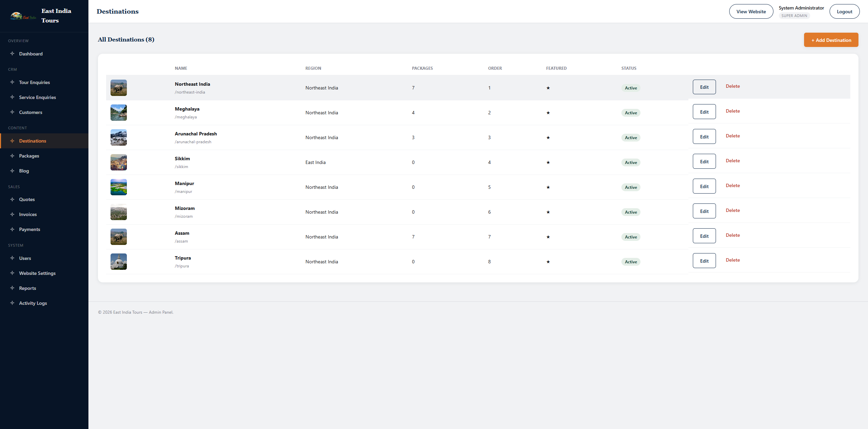The height and width of the screenshot is (429, 868).
Task: Click the sparkle icon beside Users
Action: pos(12,258)
